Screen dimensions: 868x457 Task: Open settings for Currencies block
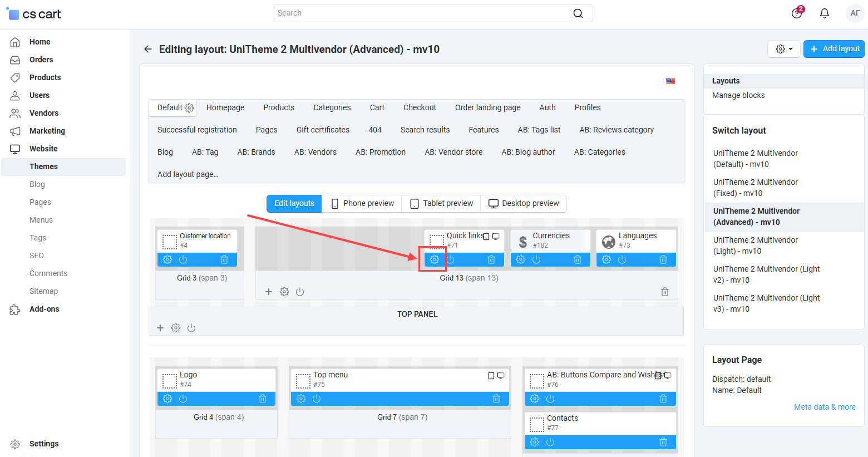(521, 259)
